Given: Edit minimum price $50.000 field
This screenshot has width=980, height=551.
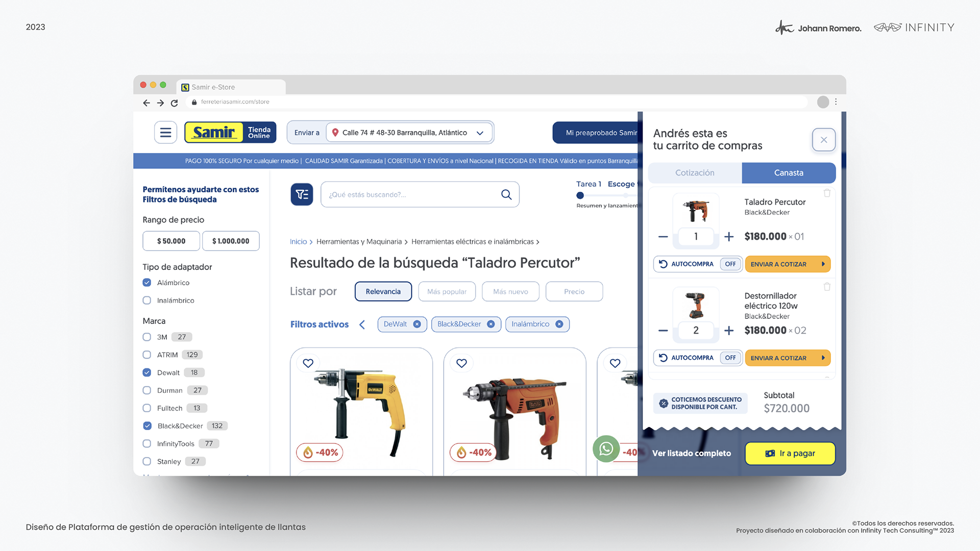Looking at the screenshot, I should coord(171,241).
